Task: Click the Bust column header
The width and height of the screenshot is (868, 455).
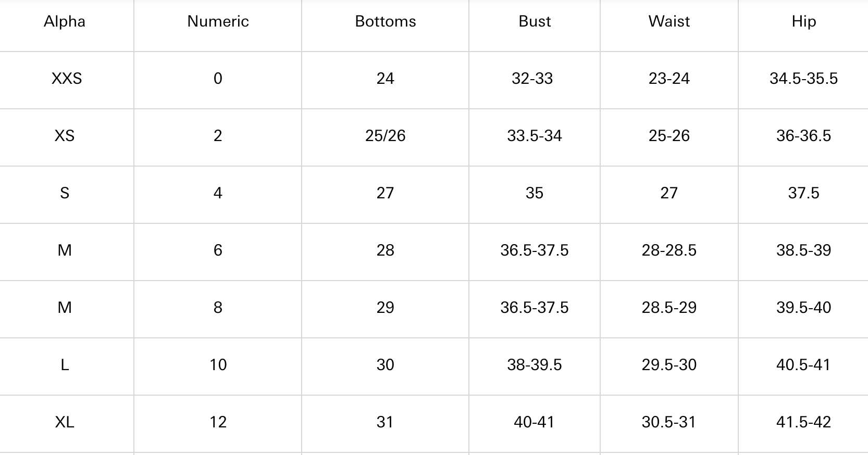Action: tap(535, 21)
